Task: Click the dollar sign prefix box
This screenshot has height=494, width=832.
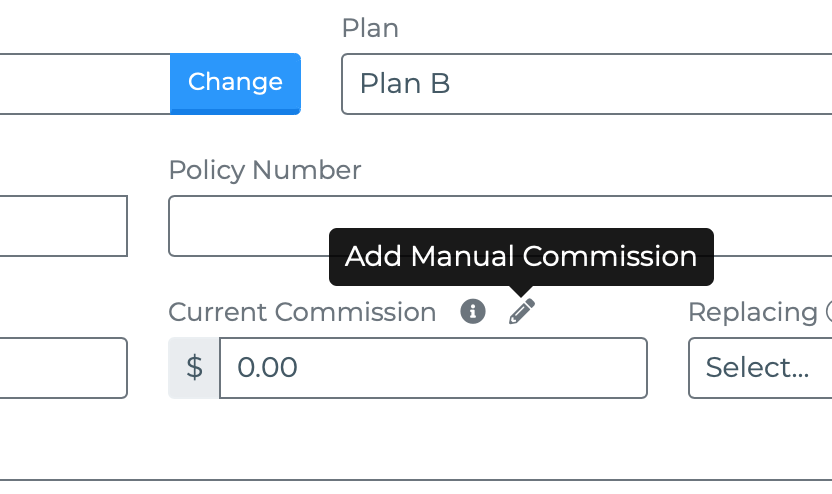Action: 194,368
